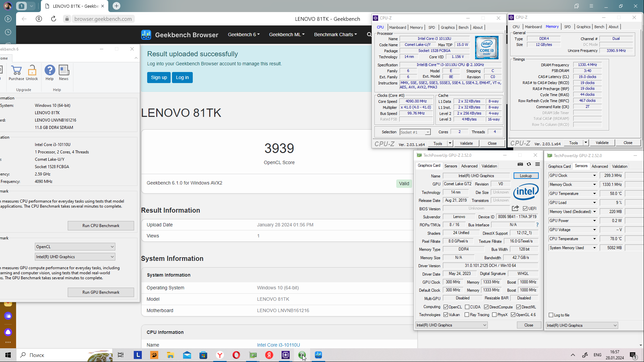Go back with browser back arrow

pos(24,19)
